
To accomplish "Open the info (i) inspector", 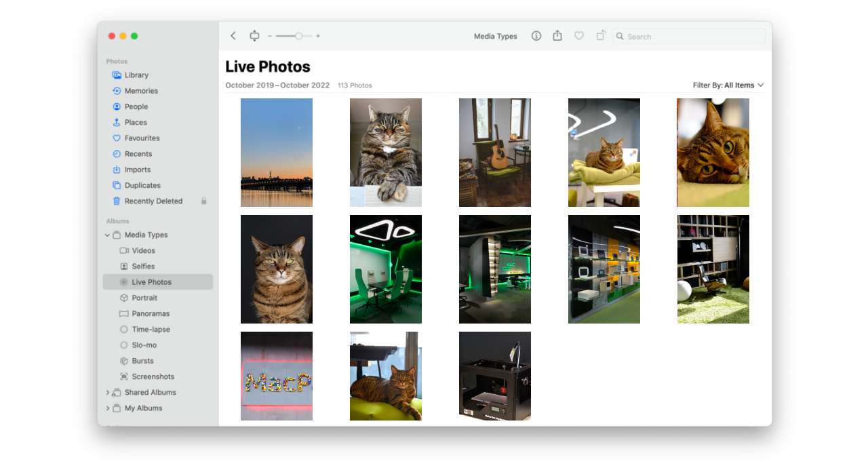I will pos(536,36).
